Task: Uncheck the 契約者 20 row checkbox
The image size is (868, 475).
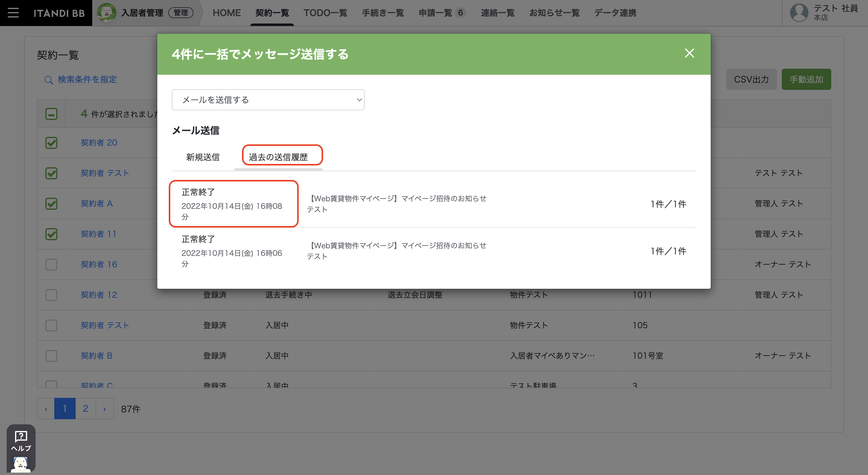Action: (51, 143)
